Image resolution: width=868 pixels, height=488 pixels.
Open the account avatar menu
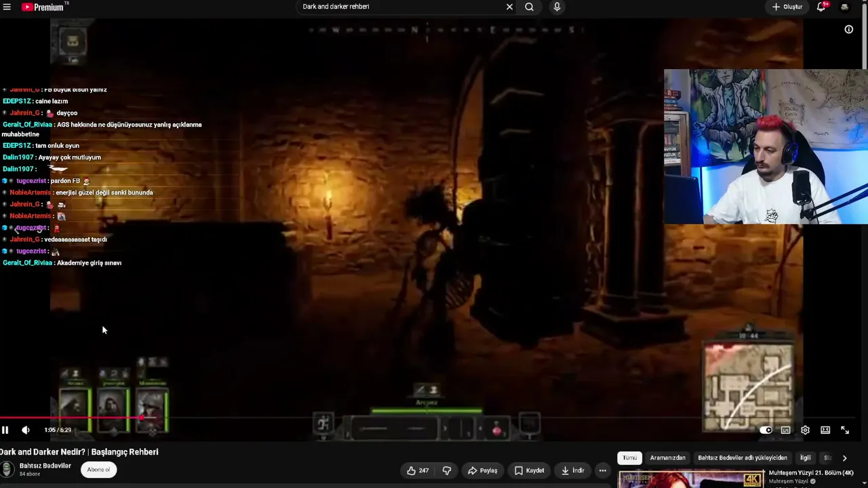tap(844, 7)
